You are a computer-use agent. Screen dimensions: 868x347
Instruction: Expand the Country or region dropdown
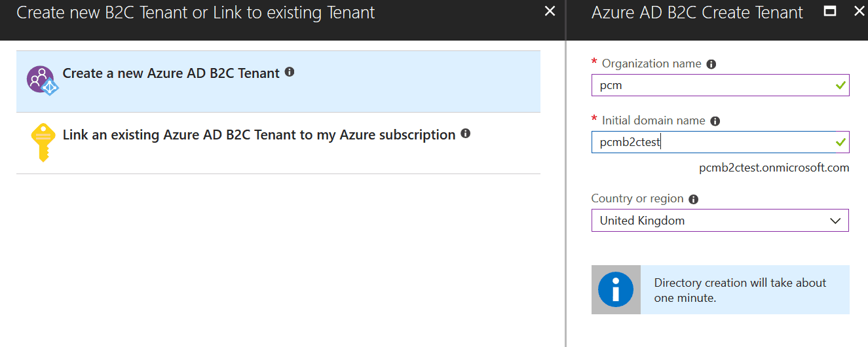point(720,221)
